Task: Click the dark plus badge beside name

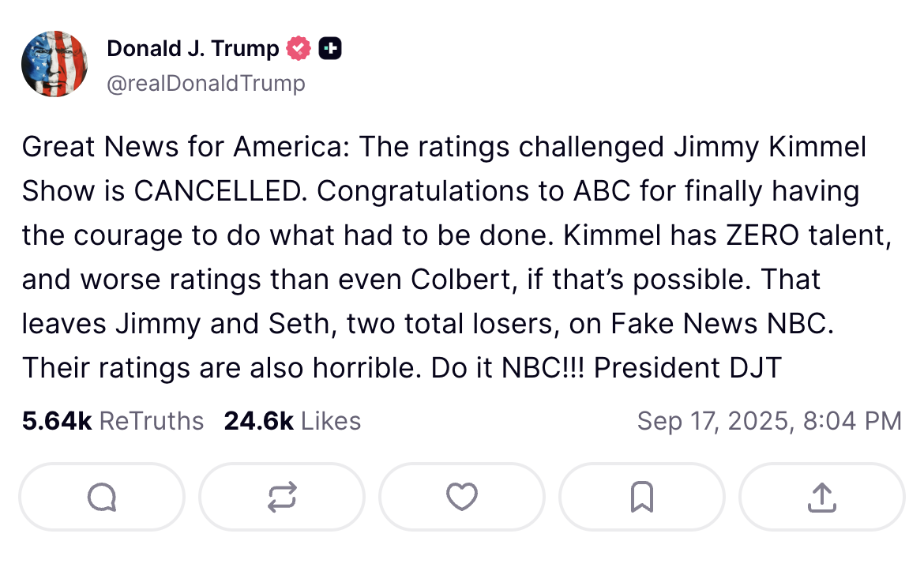Action: coord(330,49)
